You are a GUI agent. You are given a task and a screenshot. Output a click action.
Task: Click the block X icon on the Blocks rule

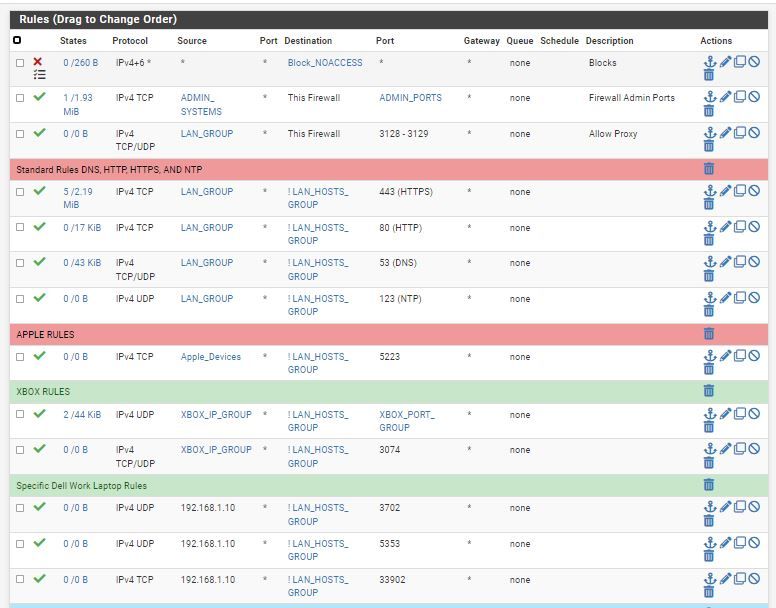(x=38, y=61)
